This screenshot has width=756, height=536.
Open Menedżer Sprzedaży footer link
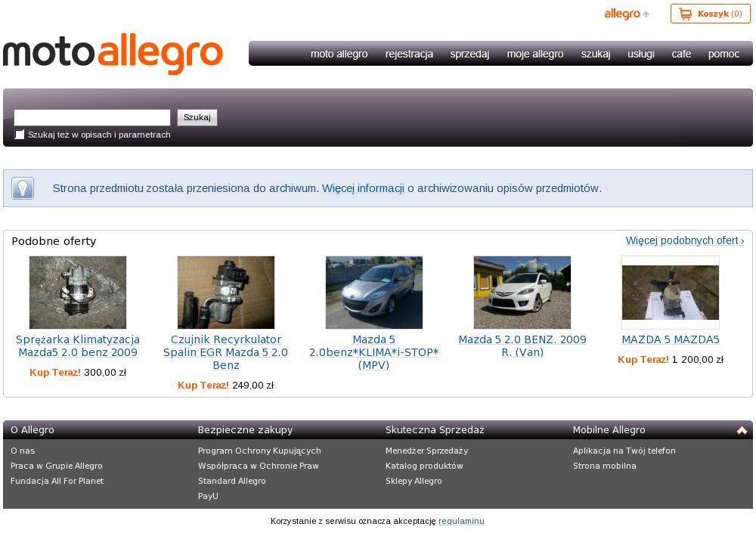point(426,451)
